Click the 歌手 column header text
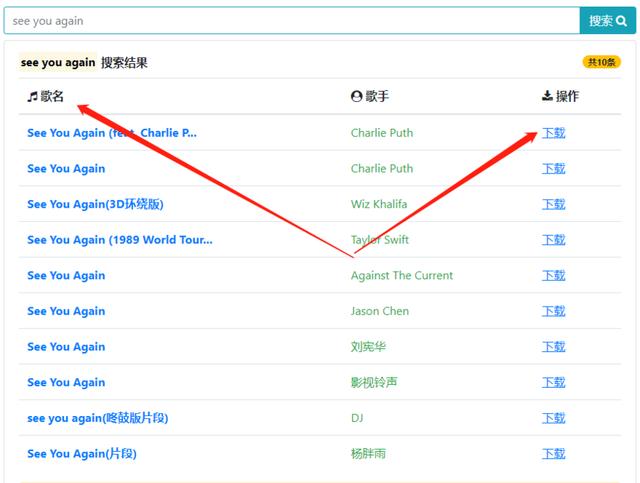The height and width of the screenshot is (483, 640). click(377, 96)
